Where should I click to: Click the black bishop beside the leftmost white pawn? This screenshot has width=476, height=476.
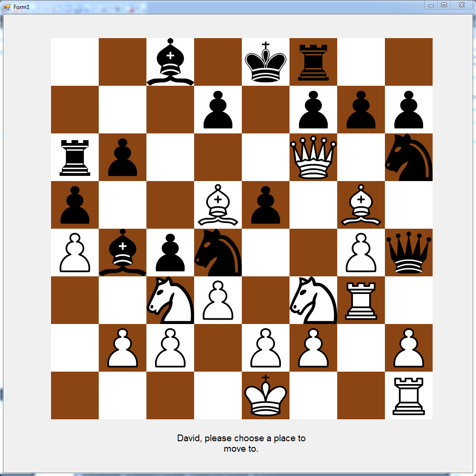pos(123,253)
